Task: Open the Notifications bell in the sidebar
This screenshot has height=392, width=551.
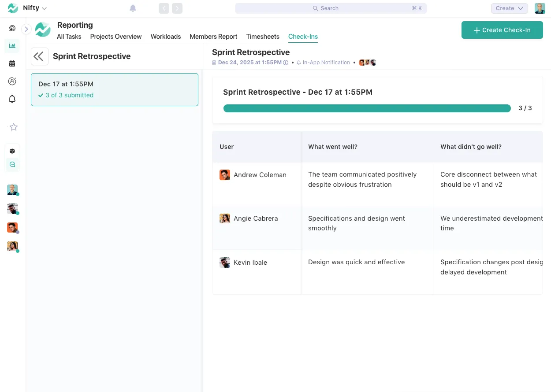Action: click(12, 99)
